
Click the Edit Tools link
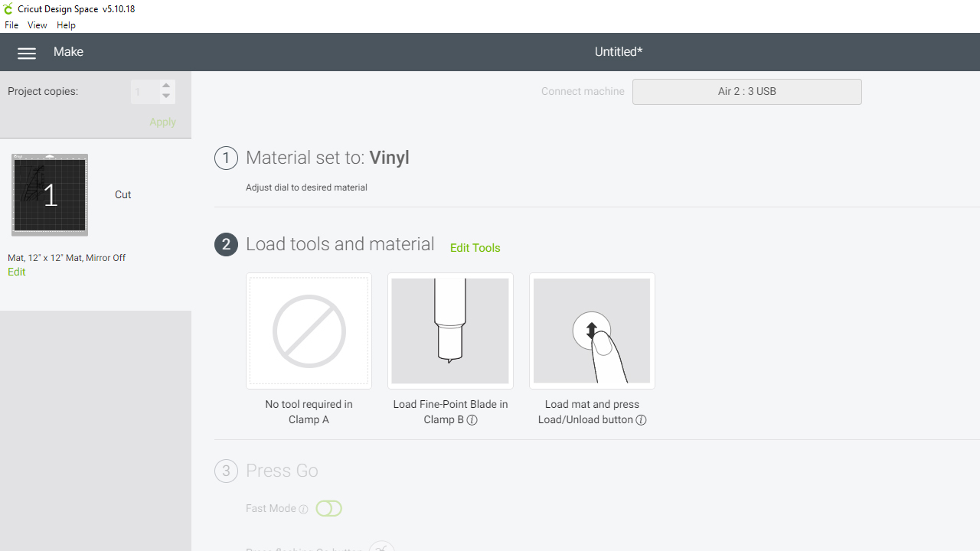(x=475, y=248)
